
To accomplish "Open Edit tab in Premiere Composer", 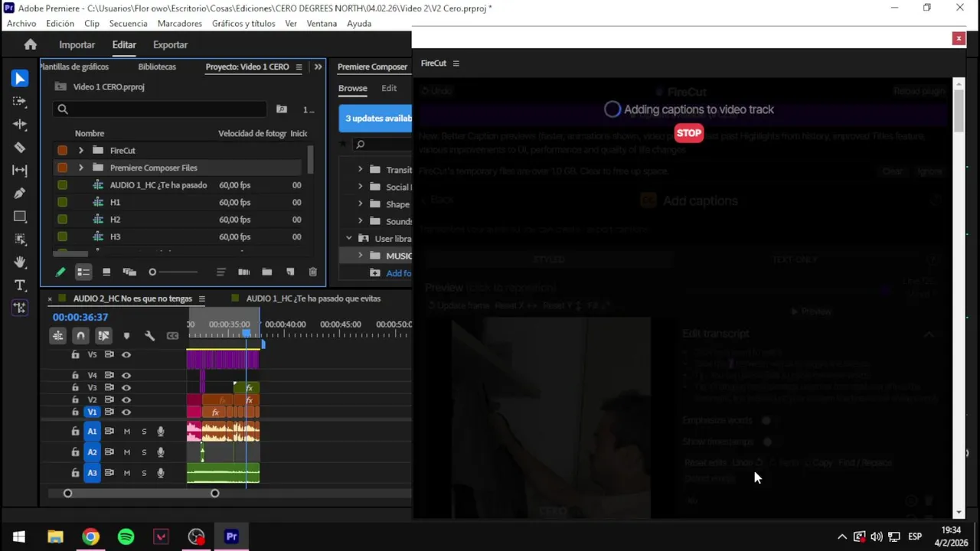I will pos(389,88).
